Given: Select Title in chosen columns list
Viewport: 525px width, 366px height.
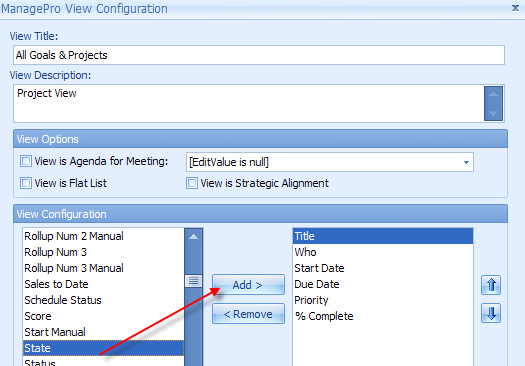Looking at the screenshot, I should (x=383, y=236).
